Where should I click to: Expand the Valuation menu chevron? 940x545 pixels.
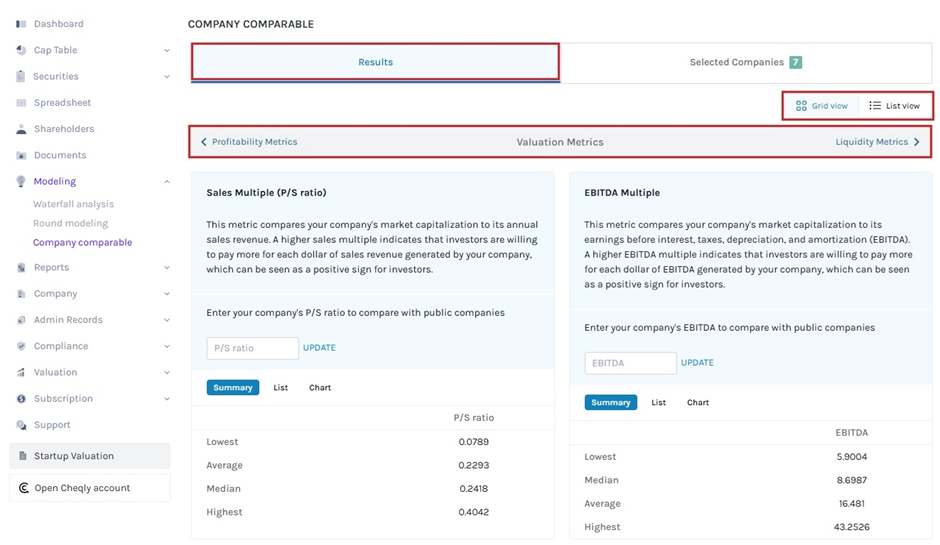click(167, 372)
